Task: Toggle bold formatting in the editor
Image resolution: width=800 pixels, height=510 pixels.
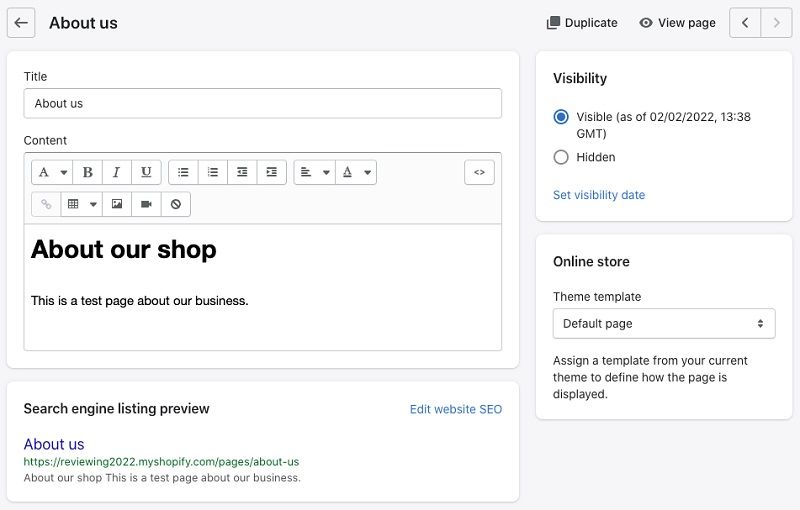Action: pos(88,172)
